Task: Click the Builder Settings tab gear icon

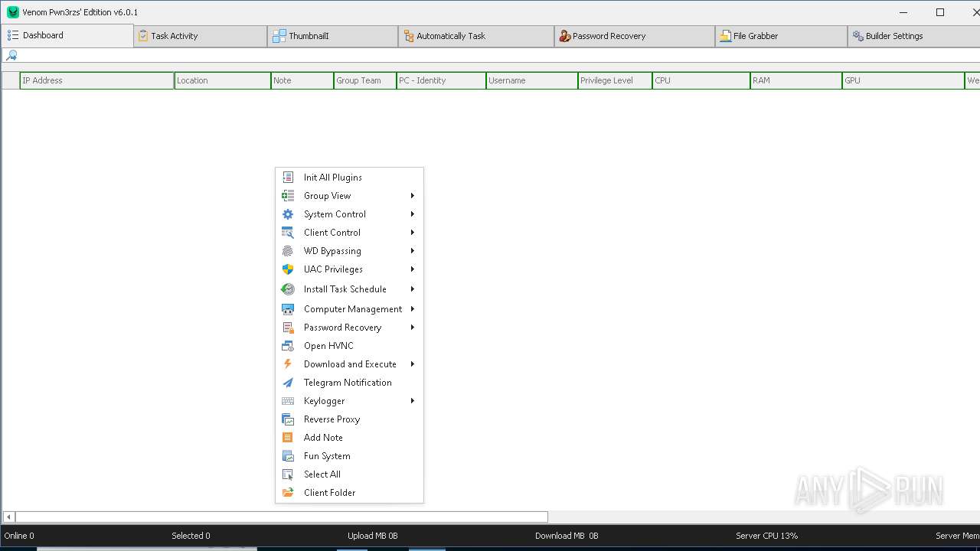Action: click(858, 36)
